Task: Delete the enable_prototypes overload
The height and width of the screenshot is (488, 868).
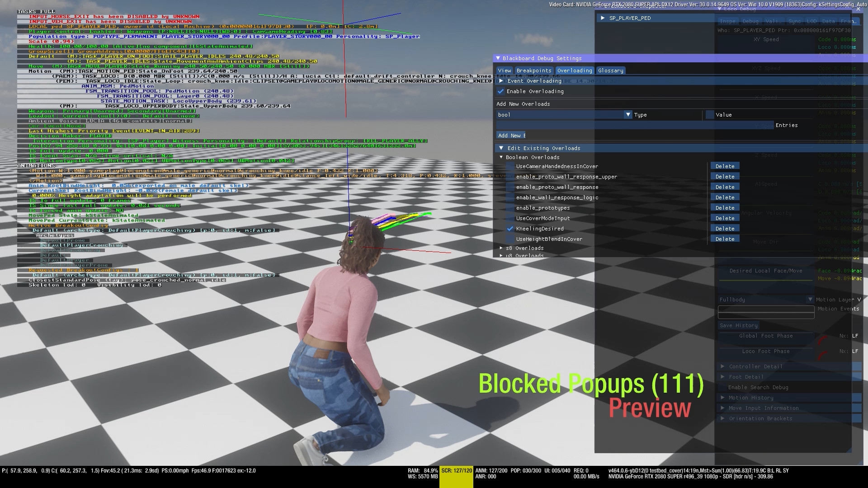Action: 725,208
